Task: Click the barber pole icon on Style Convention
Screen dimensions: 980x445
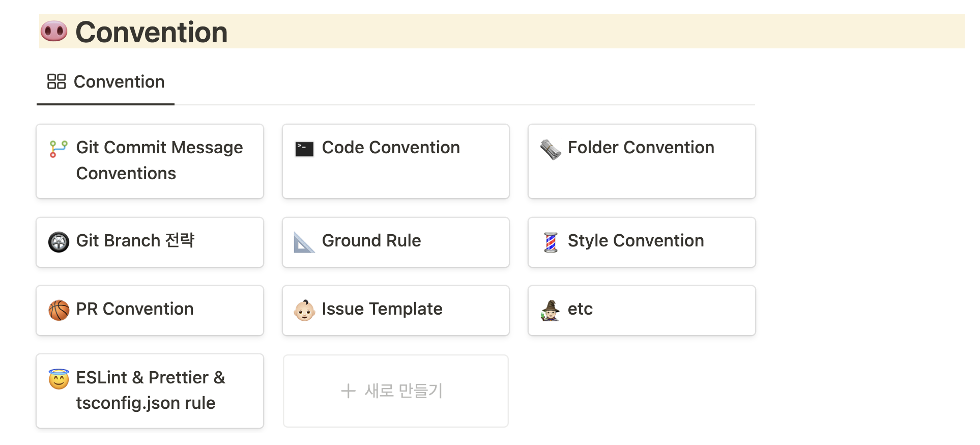Action: pyautogui.click(x=551, y=242)
